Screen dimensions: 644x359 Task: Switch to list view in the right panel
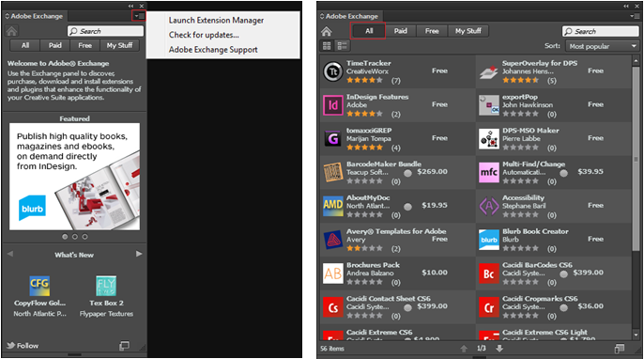[342, 46]
